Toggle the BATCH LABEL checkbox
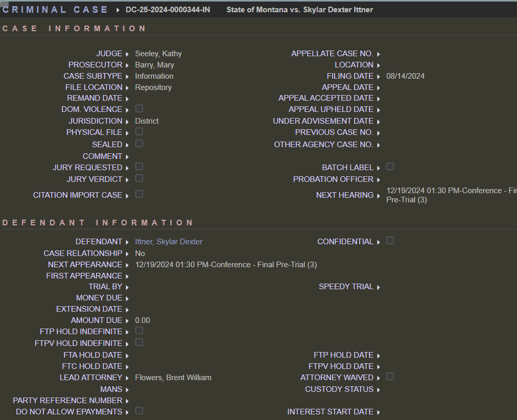The width and height of the screenshot is (517, 420). tap(390, 167)
